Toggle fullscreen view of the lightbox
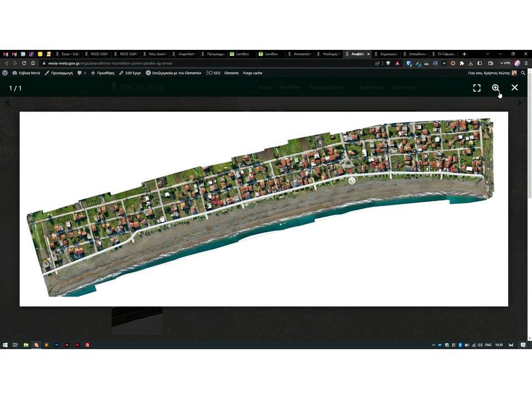 pos(477,88)
